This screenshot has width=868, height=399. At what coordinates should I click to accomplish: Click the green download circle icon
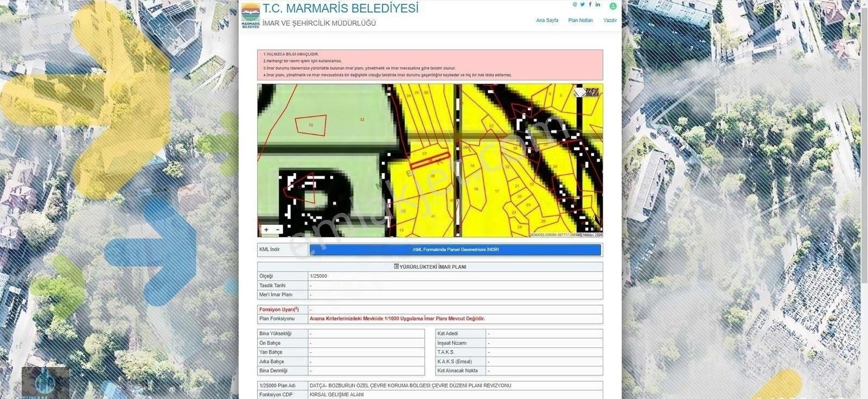[x=613, y=6]
